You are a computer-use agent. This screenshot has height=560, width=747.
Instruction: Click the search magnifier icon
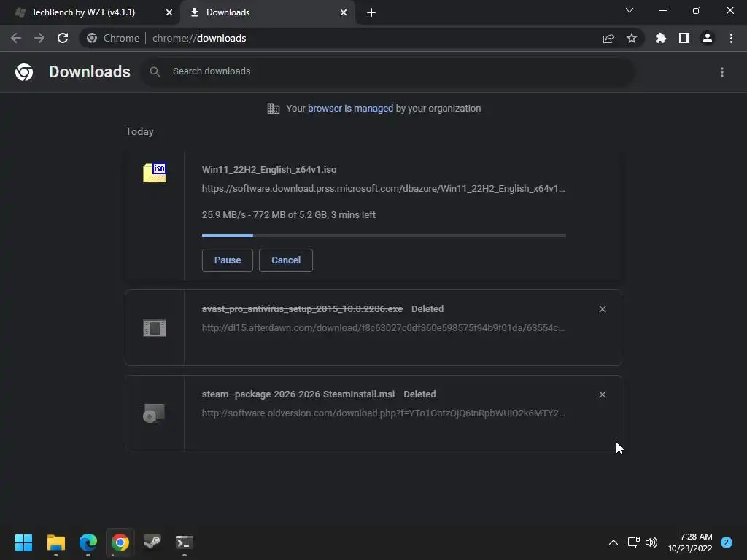155,72
